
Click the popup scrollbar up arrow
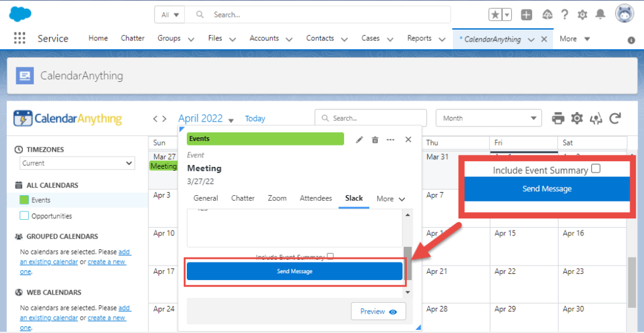[408, 215]
